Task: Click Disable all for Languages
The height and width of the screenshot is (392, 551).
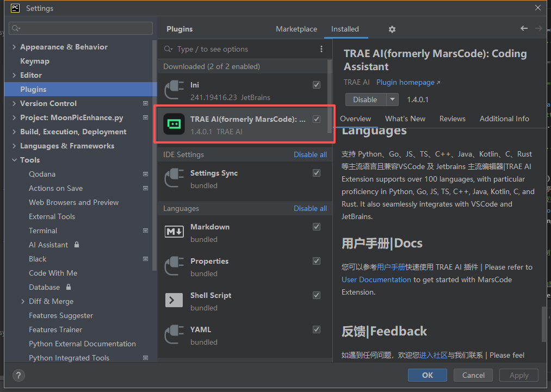Action: coord(310,208)
